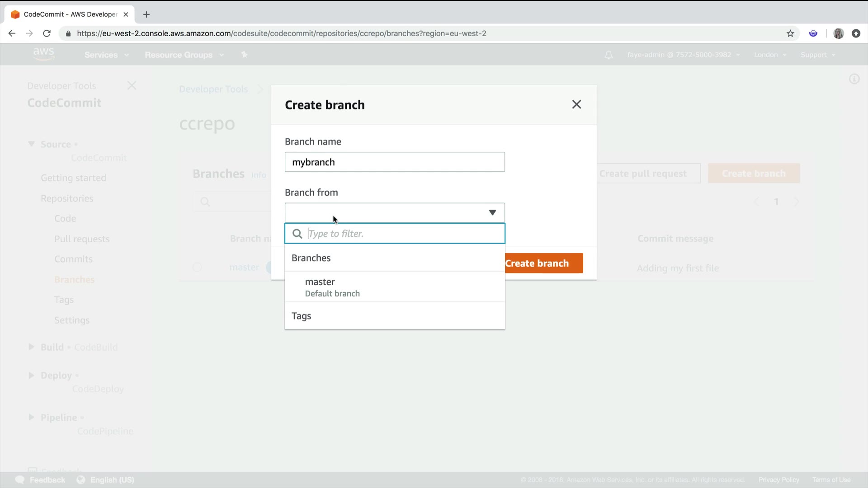This screenshot has height=488, width=868.
Task: Click the orange Create branch button
Action: [543, 263]
